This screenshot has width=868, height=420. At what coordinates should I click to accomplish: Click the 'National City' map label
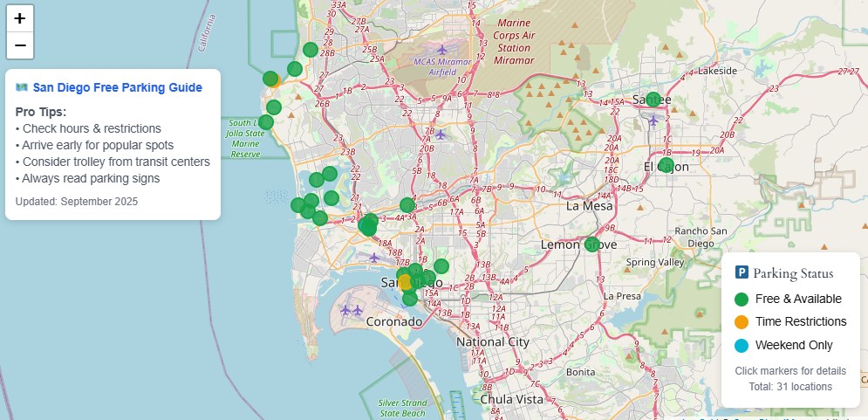click(x=493, y=342)
